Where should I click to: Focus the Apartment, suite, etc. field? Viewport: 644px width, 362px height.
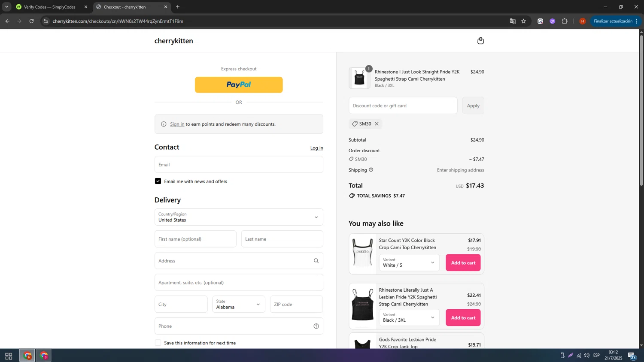239,283
